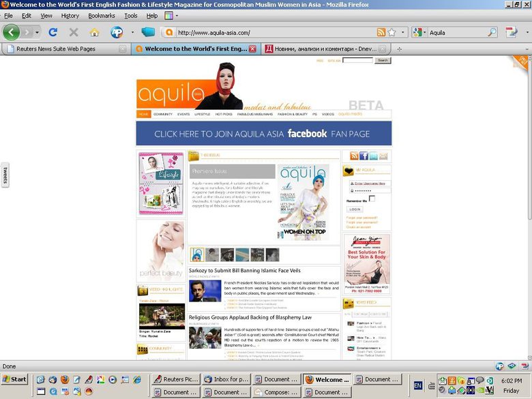Click the LOGIN button
This screenshot has width=532, height=399.
click(x=355, y=209)
